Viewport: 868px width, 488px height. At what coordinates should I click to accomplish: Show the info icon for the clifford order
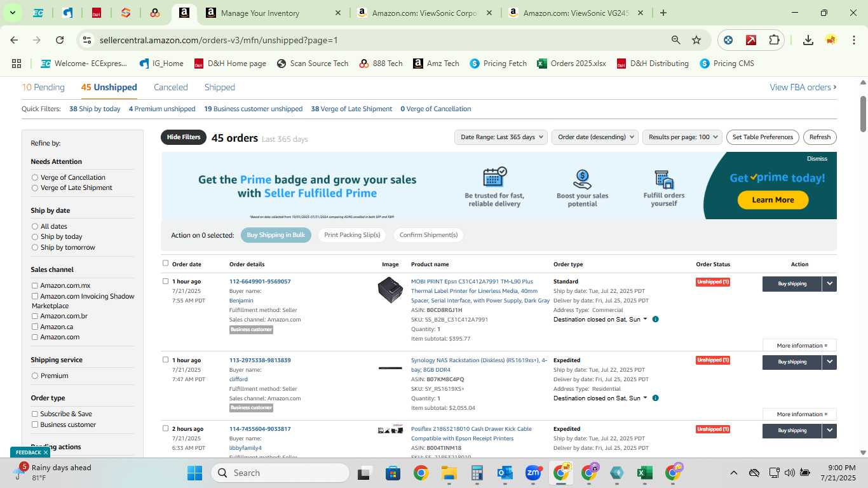[x=655, y=398]
